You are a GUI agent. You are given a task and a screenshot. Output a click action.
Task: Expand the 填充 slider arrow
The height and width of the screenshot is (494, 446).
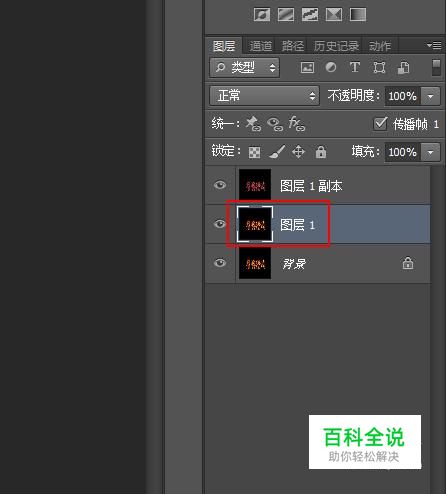(431, 152)
